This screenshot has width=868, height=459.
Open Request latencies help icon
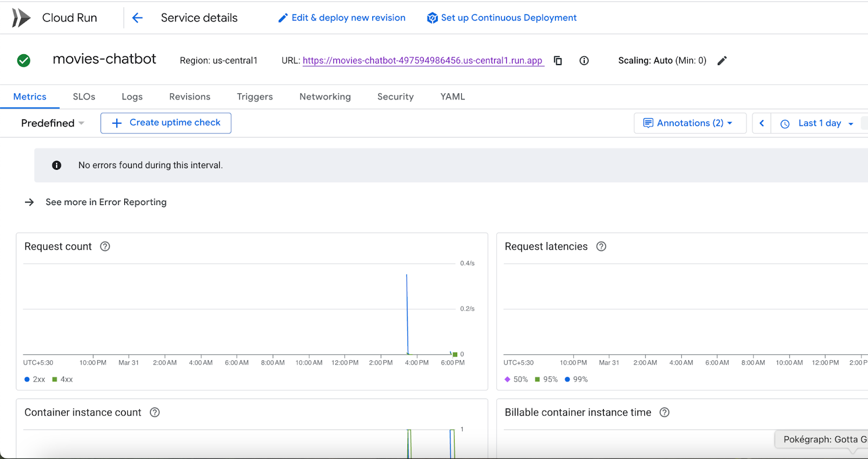pos(601,246)
